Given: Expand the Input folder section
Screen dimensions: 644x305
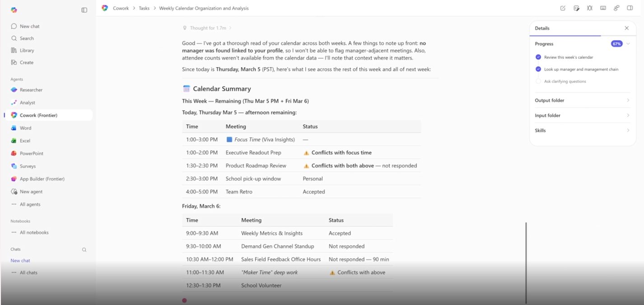Looking at the screenshot, I should [x=582, y=116].
